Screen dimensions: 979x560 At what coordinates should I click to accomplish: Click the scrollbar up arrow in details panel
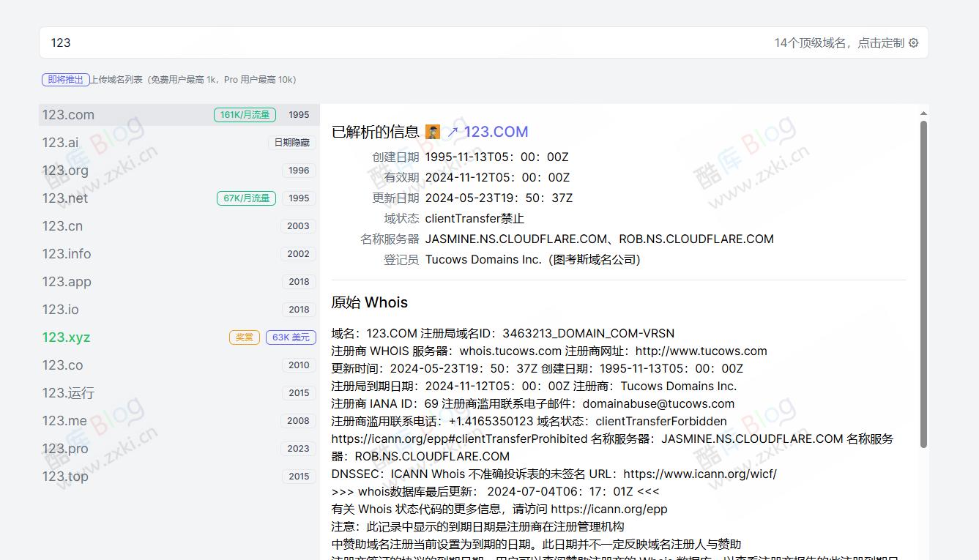(x=923, y=113)
